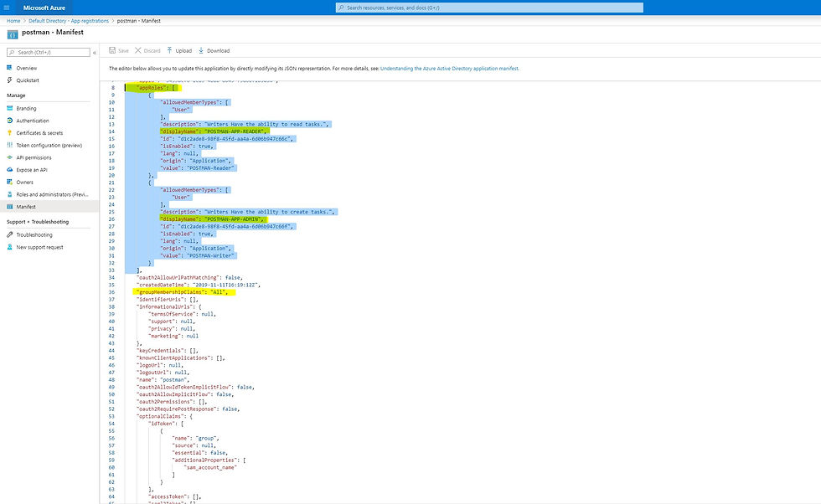Open the Authentication blade

pos(33,121)
